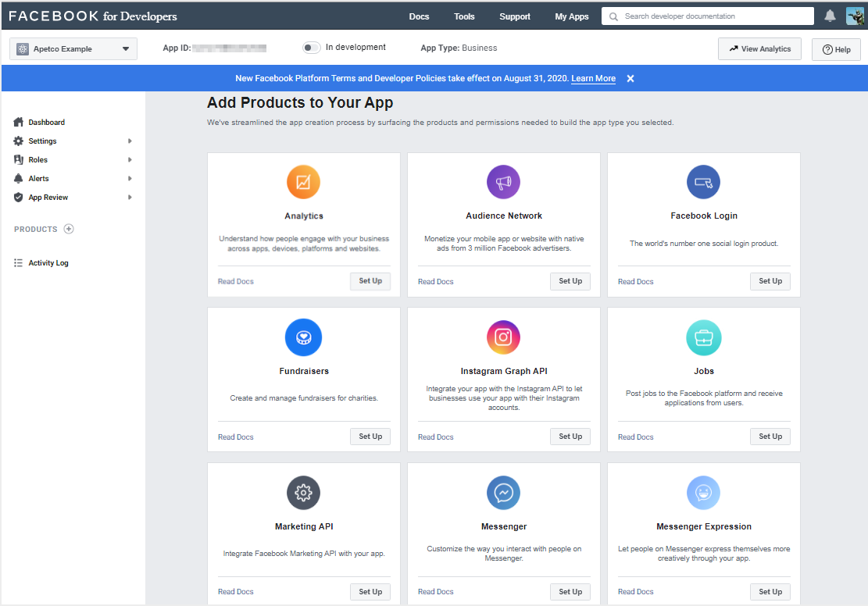Read Docs for Messenger

coord(435,592)
